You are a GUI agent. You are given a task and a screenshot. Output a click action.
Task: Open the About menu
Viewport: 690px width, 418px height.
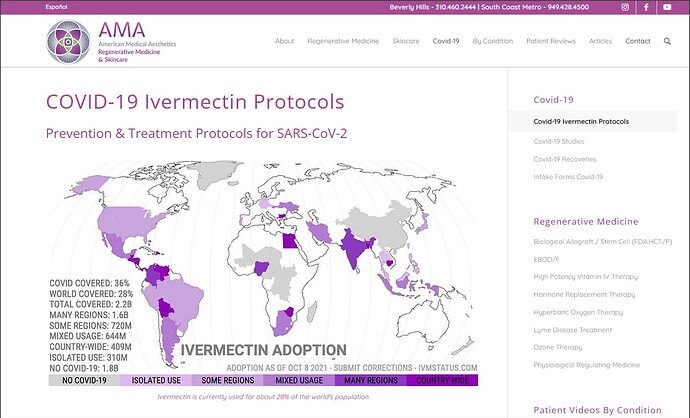(284, 41)
